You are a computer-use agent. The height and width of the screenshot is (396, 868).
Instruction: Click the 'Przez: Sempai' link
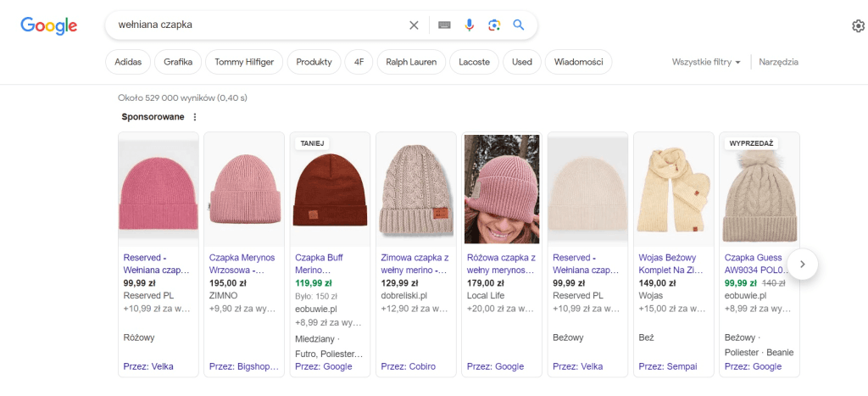tap(668, 366)
